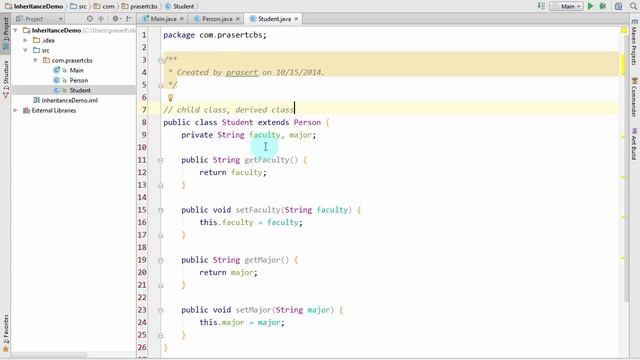This screenshot has width=640, height=360.
Task: Click getFaculty method name
Action: (x=267, y=160)
